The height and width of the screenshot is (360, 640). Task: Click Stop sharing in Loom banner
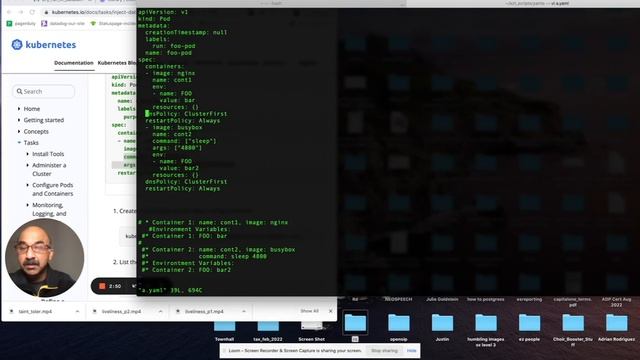[x=384, y=351]
